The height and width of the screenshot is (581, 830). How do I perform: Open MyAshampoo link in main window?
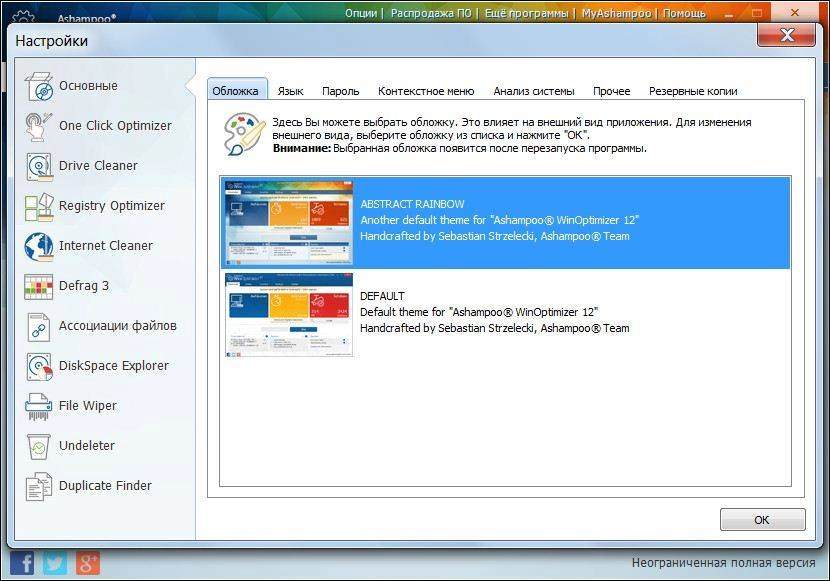point(616,13)
